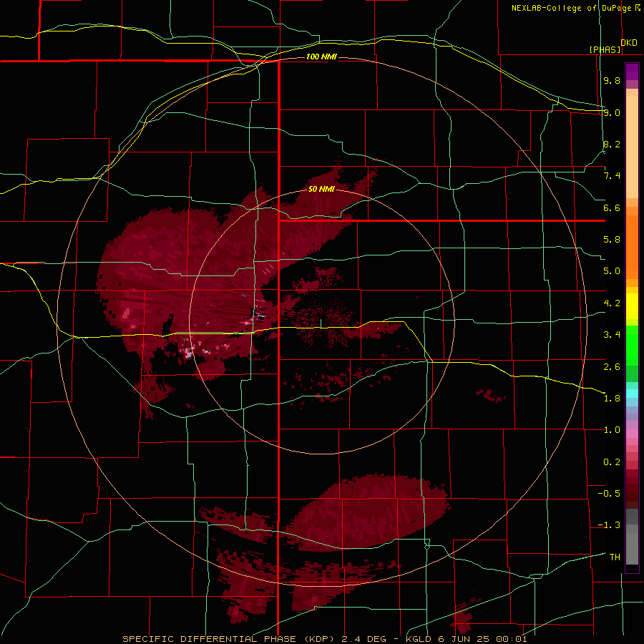The width and height of the screenshot is (644, 644).
Task: Click the 5.0 value on the color scale
Action: [612, 271]
